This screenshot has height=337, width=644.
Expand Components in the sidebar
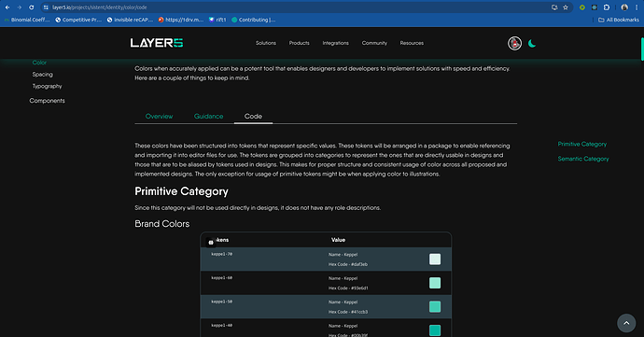48,101
